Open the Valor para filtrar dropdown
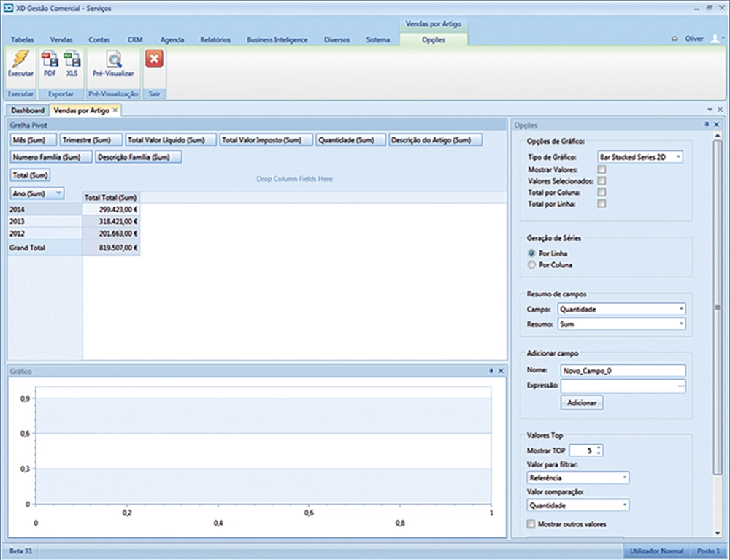Screen dimensions: 730x560 625,478
